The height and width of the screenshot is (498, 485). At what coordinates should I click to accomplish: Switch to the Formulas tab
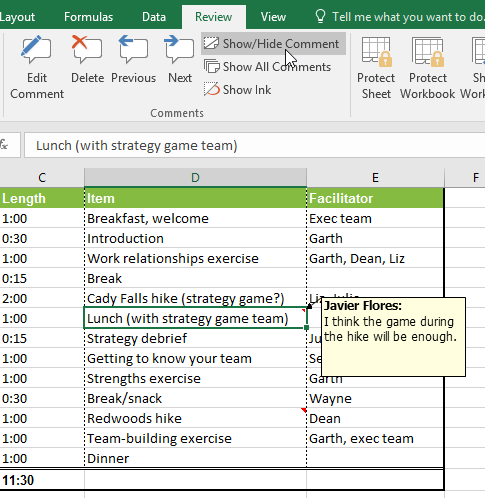point(89,17)
